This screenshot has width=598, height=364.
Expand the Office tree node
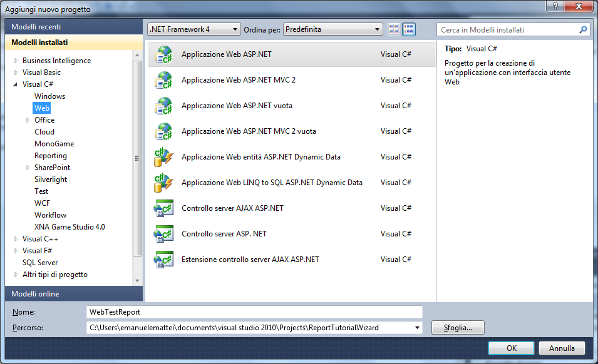(28, 120)
